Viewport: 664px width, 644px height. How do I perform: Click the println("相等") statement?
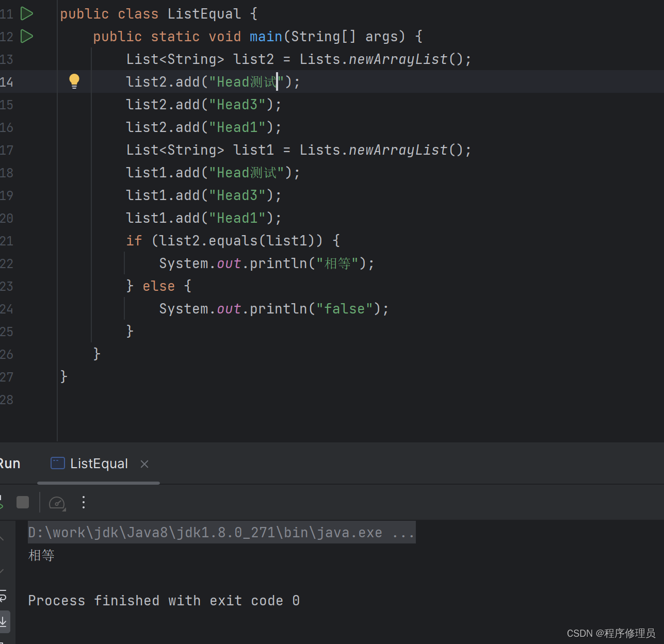[x=267, y=263]
